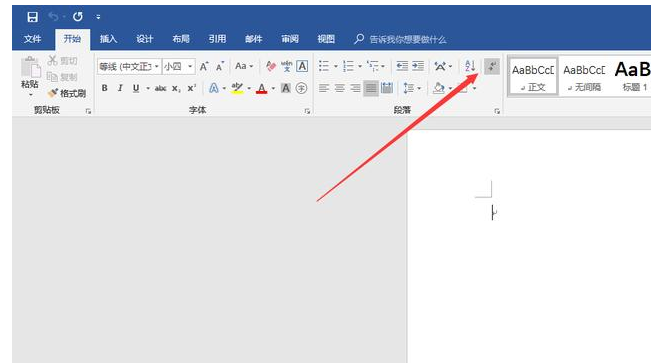651x363 pixels.
Task: Open the 引用 (References) tab
Action: point(217,39)
